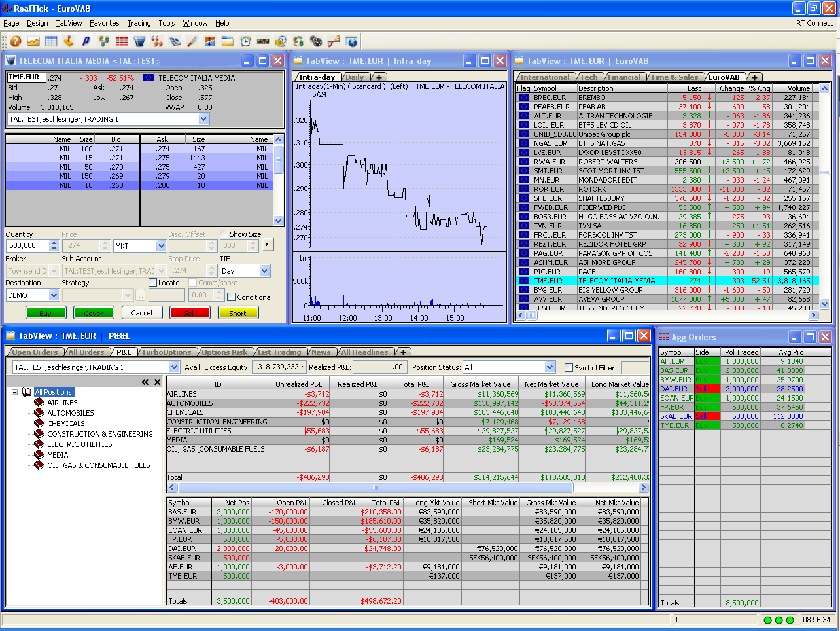Select the BMW.EUR row in positions table
840x631 pixels.
point(408,521)
